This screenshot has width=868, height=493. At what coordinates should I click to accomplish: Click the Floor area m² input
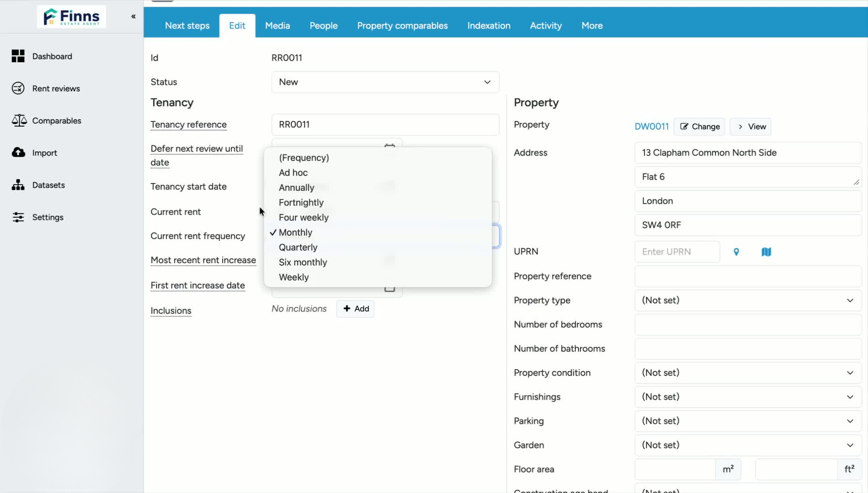click(x=675, y=469)
